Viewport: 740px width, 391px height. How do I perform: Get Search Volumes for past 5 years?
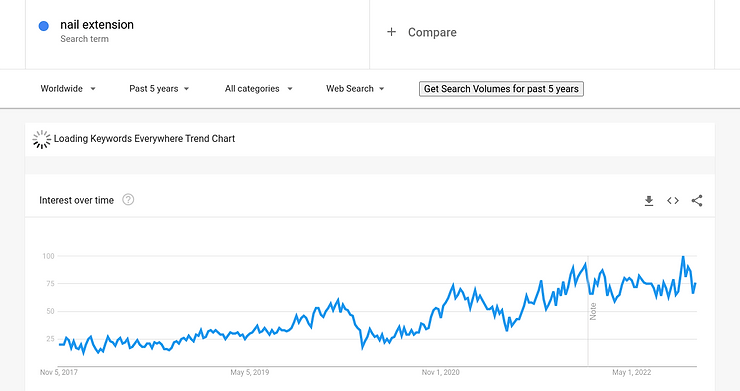pos(501,89)
